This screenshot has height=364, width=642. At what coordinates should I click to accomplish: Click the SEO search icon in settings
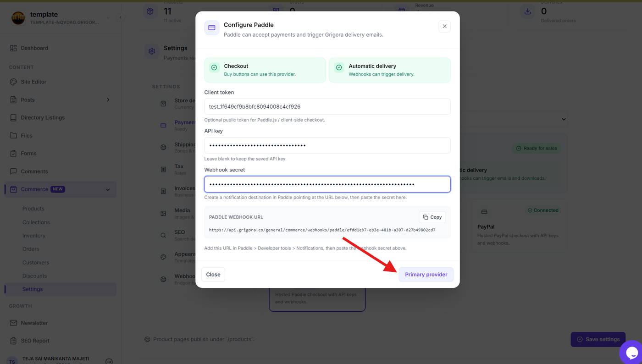coord(163,235)
